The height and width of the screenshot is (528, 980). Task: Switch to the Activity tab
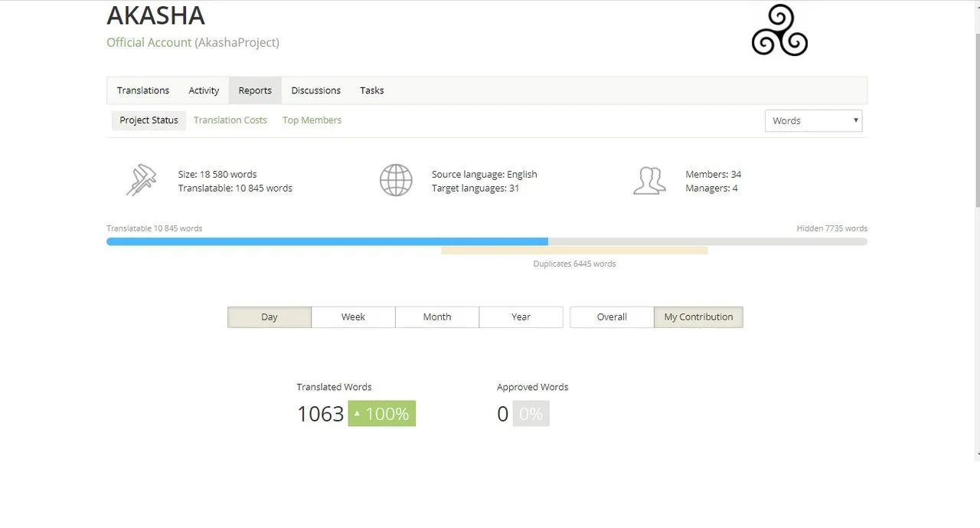click(204, 90)
